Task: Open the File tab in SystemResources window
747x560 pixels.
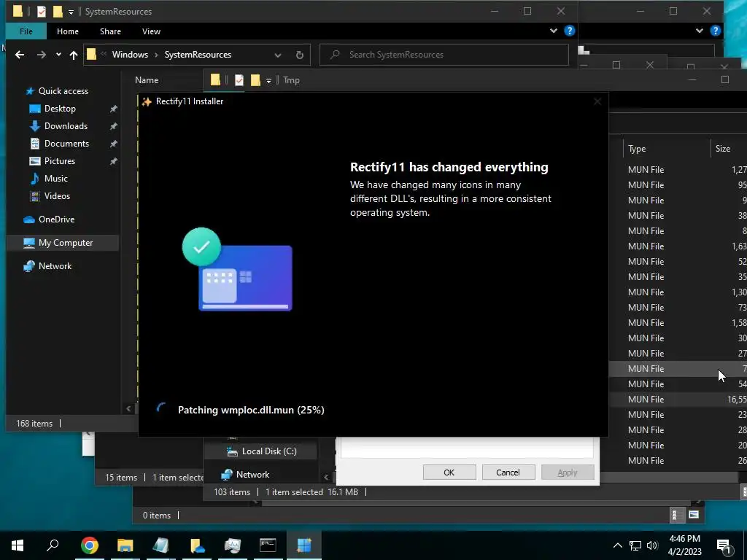Action: 26,31
